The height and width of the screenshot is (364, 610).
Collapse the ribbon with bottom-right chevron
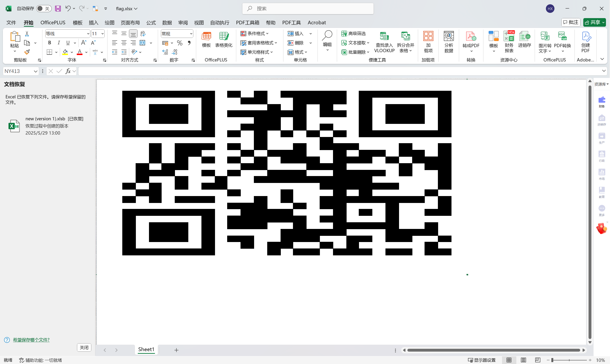point(602,59)
